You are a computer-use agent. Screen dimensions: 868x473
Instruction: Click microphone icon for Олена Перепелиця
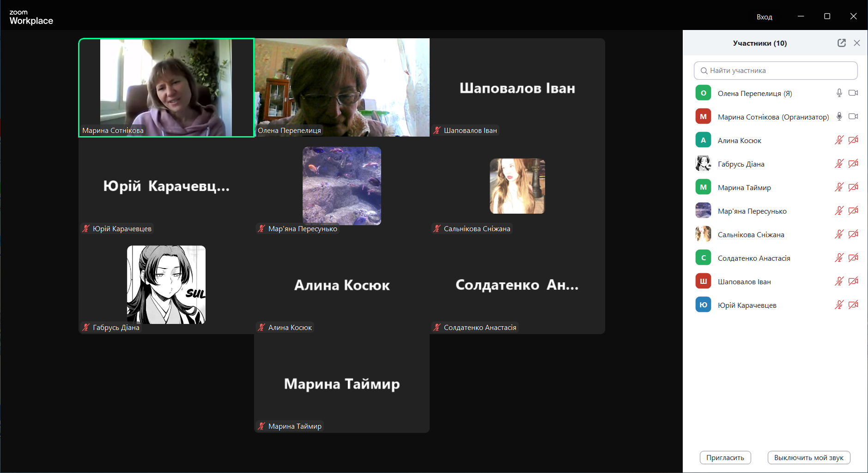pyautogui.click(x=839, y=93)
